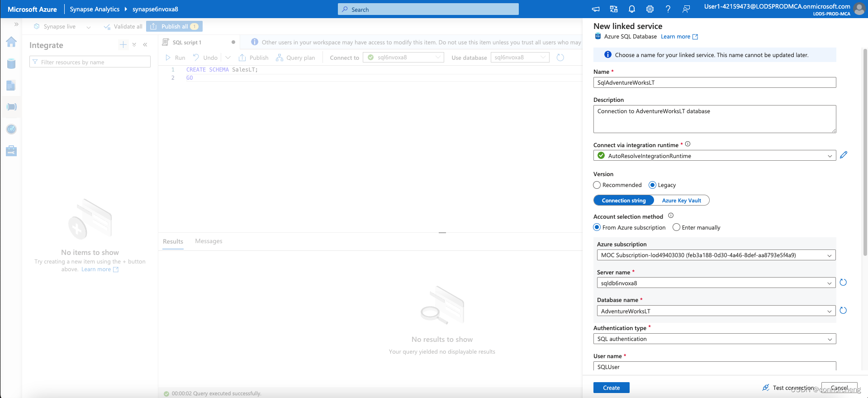The width and height of the screenshot is (868, 398).
Task: Collapse the Integrate pane with double-chevron
Action: click(x=145, y=44)
